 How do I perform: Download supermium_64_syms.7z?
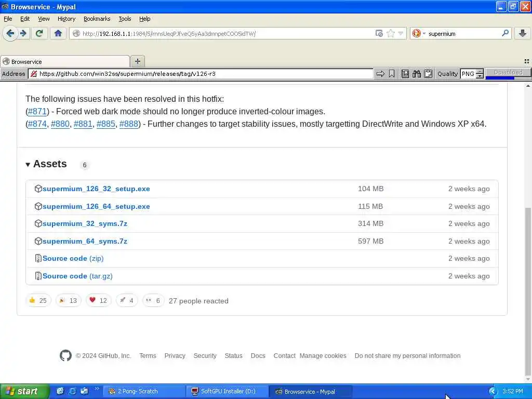click(85, 241)
